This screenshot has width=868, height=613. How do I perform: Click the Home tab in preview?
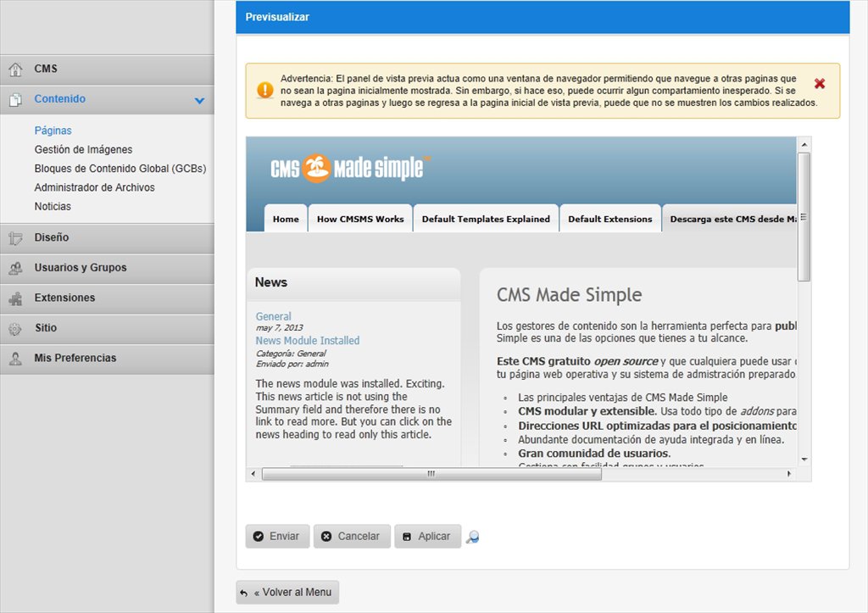point(286,219)
